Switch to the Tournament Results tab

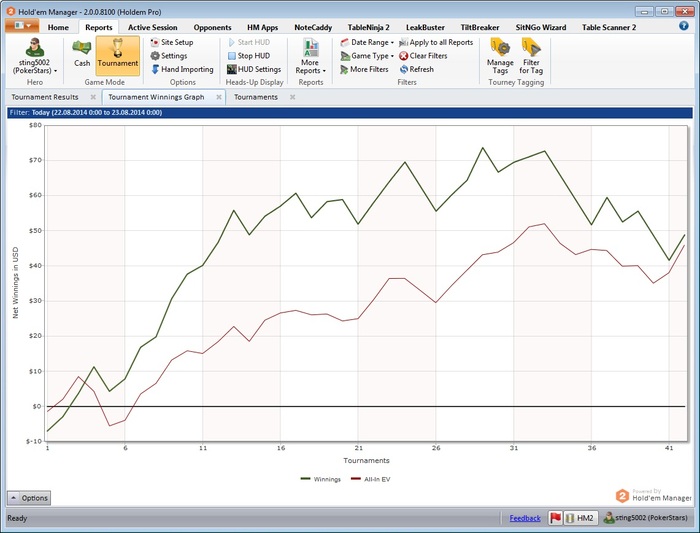45,97
